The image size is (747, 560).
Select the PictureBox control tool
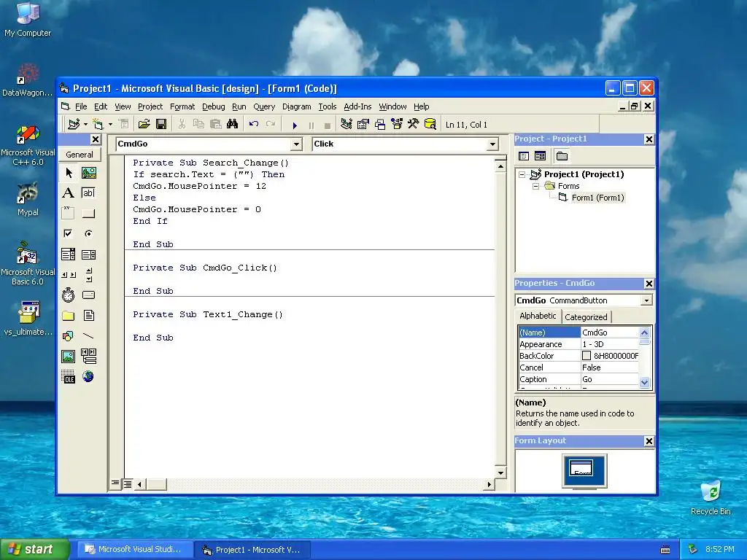(88, 172)
